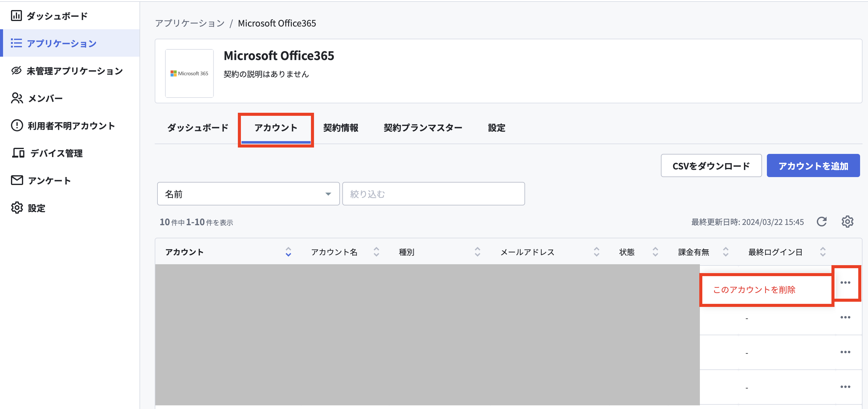Click the refresh icon near 最終更新日時
Image resolution: width=868 pixels, height=409 pixels.
(821, 222)
